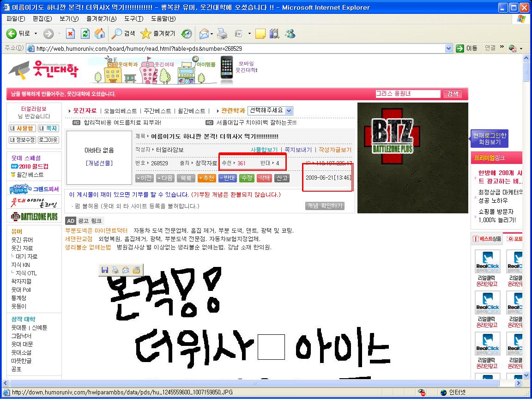
Task: Open the 즐겨찾기(A) menu
Action: pyautogui.click(x=102, y=18)
